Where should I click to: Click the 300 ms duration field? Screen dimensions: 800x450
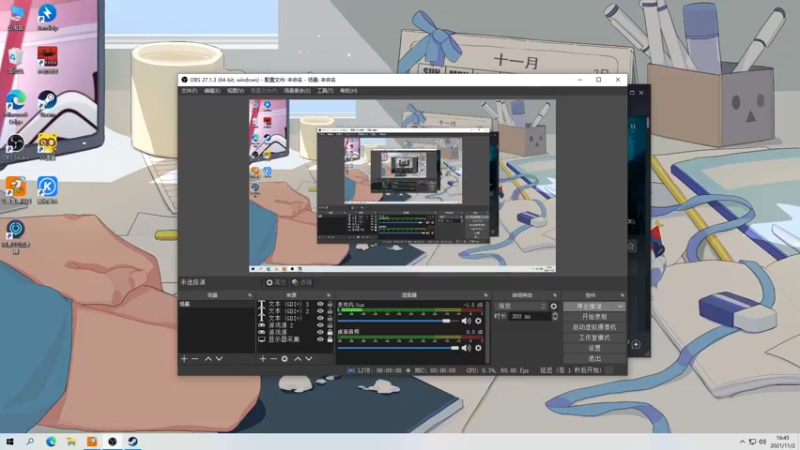pos(529,316)
